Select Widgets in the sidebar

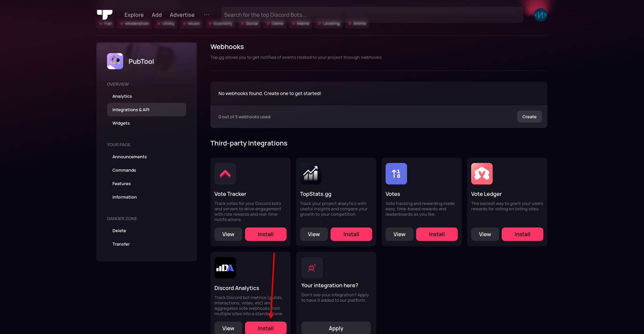point(121,123)
